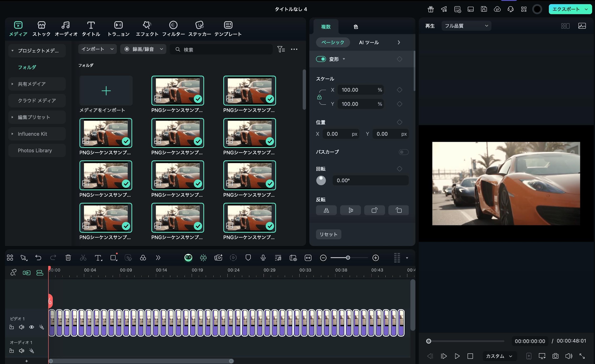This screenshot has height=364, width=595.
Task: Open the Stock (ストック) library tab
Action: pyautogui.click(x=41, y=29)
